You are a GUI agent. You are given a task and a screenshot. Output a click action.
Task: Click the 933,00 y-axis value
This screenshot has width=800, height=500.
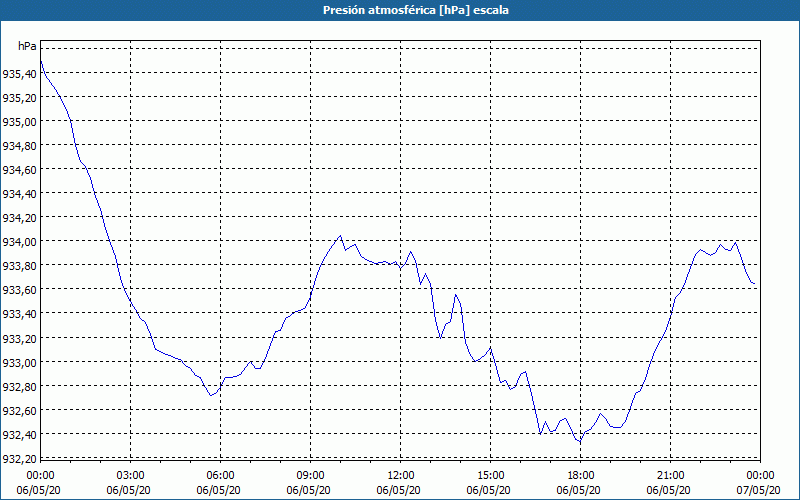[x=19, y=363]
